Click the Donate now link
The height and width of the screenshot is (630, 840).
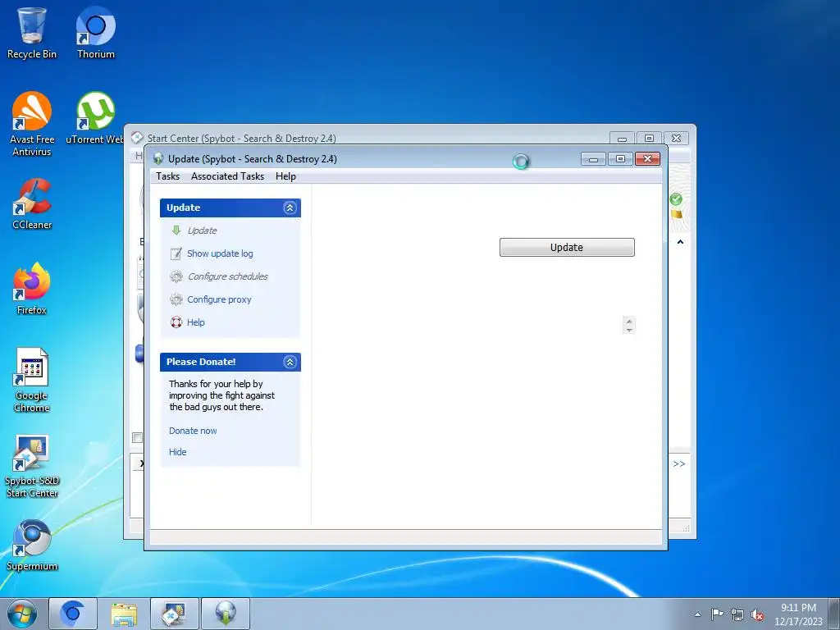click(x=193, y=431)
